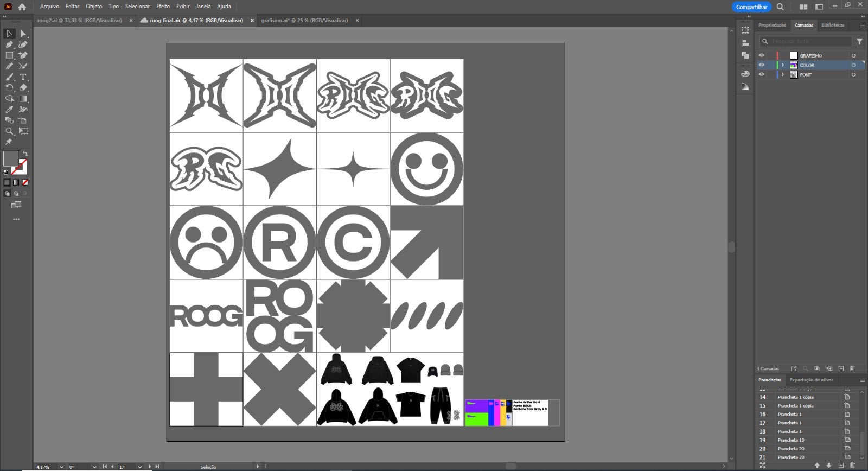
Task: Open the Arquivo menu
Action: [x=49, y=7]
